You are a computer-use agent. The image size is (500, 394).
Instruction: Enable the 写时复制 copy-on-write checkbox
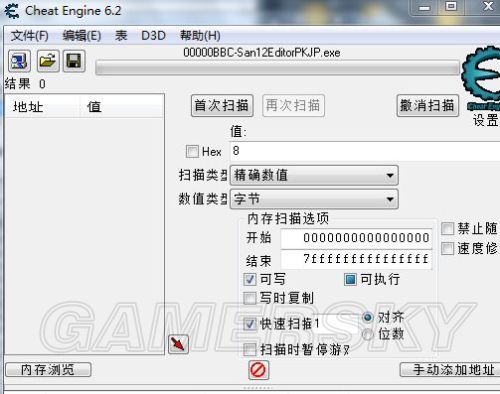tap(250, 298)
